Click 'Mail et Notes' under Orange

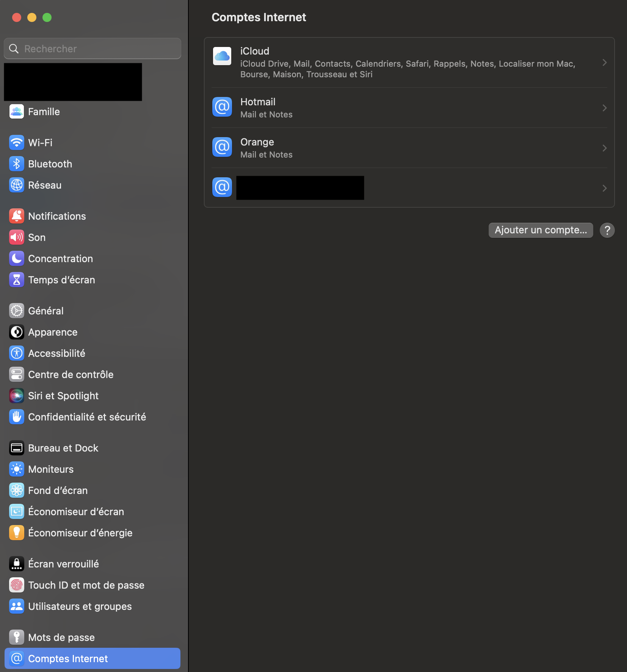point(266,155)
